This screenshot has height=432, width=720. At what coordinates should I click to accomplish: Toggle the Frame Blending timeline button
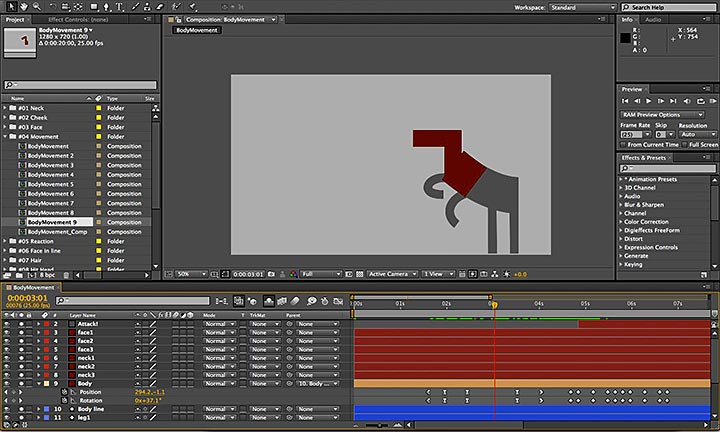click(x=281, y=301)
